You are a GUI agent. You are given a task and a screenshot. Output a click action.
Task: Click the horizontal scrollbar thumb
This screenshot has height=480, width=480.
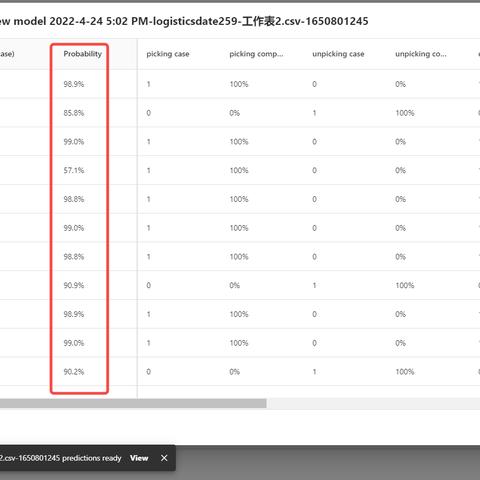133,403
